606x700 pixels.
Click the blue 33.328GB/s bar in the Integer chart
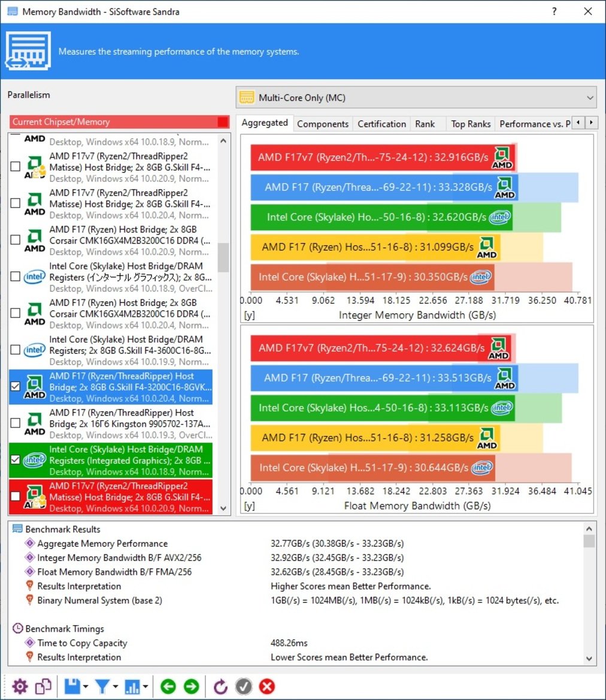(x=384, y=187)
